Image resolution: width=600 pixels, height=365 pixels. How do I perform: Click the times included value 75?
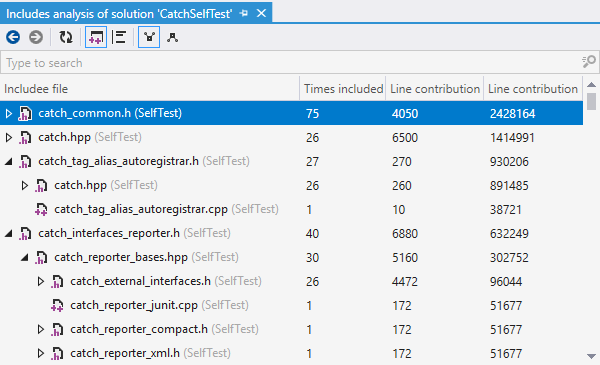click(312, 114)
